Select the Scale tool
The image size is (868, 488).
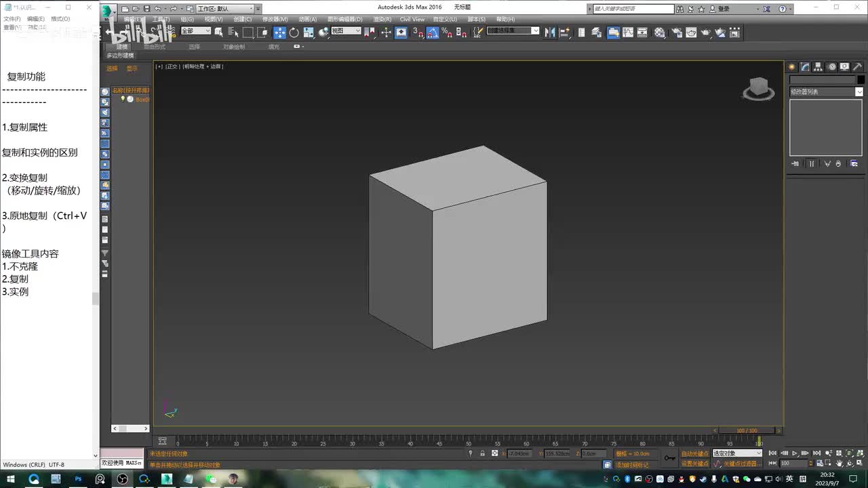309,33
